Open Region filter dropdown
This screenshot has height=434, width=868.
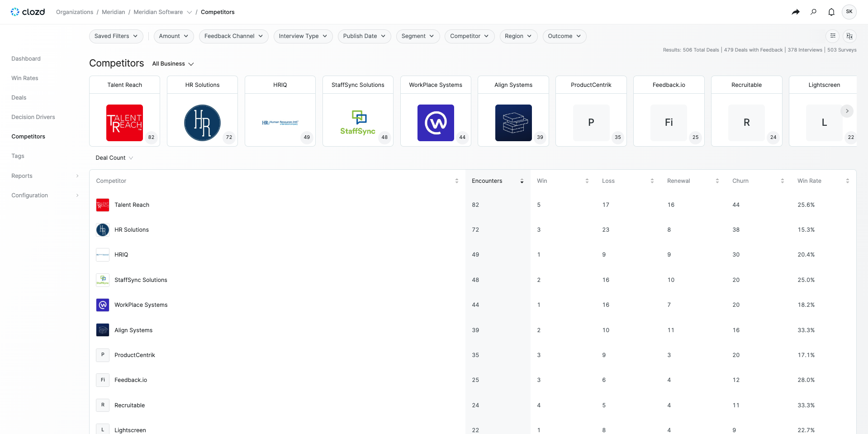[x=519, y=36]
